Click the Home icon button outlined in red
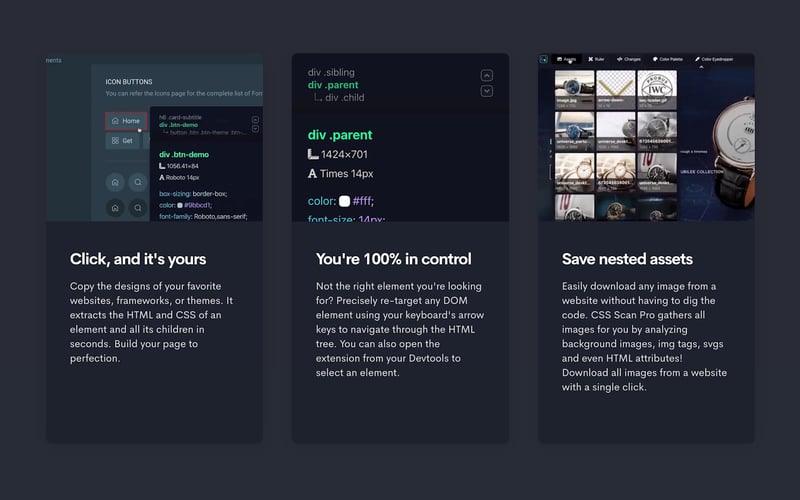Screen dimensions: 800x500 coord(126,121)
